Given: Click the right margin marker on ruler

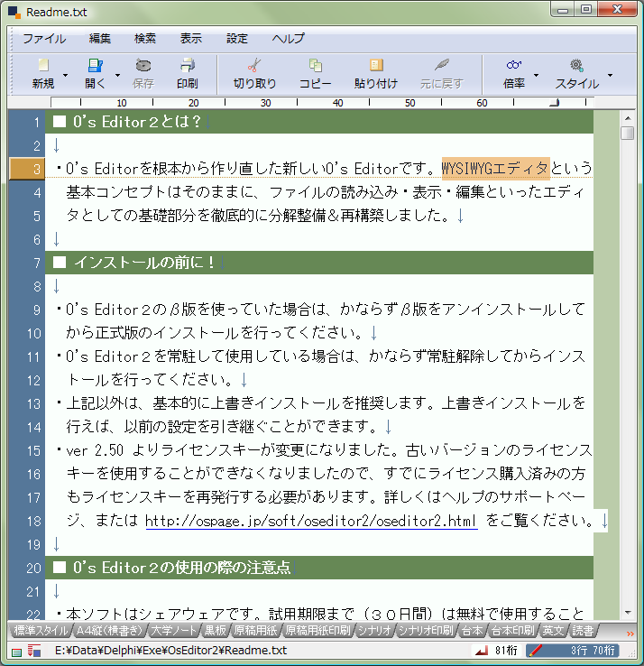Looking at the screenshot, I should tap(555, 102).
